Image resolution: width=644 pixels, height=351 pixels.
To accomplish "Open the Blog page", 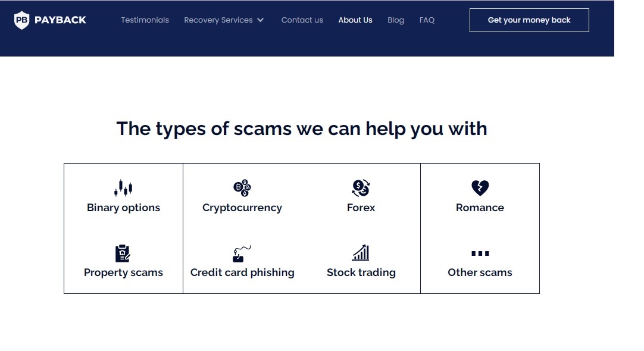I will click(x=396, y=20).
